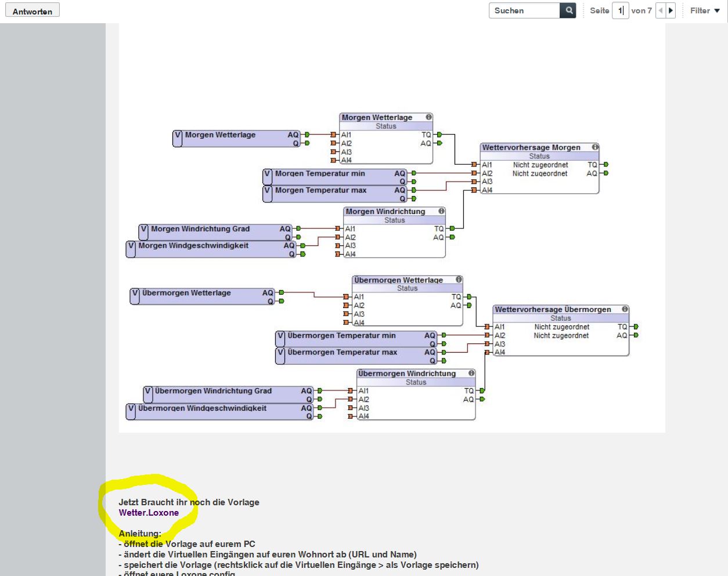Click 'Anleitung:' heading text
The image size is (728, 576).
[140, 534]
